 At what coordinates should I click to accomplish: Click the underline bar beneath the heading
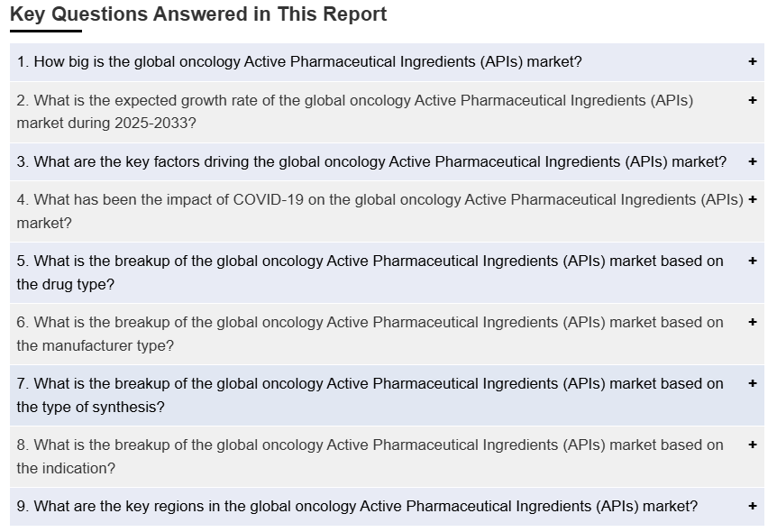tap(45, 32)
